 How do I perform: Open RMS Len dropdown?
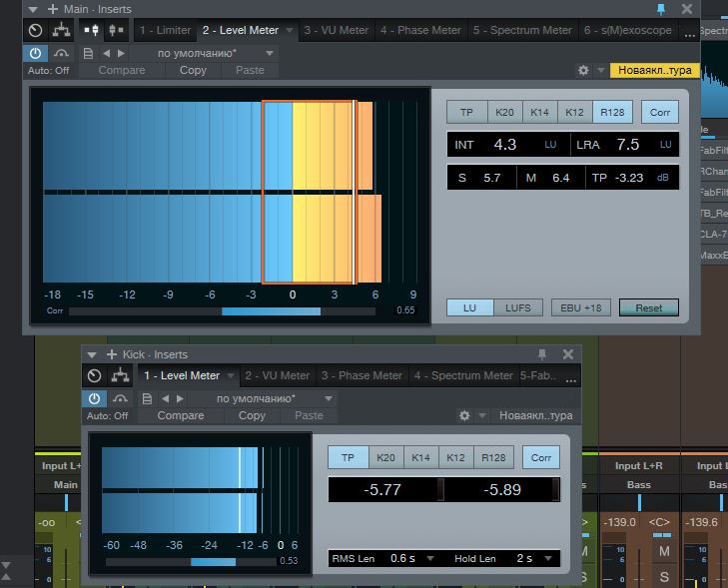(430, 558)
